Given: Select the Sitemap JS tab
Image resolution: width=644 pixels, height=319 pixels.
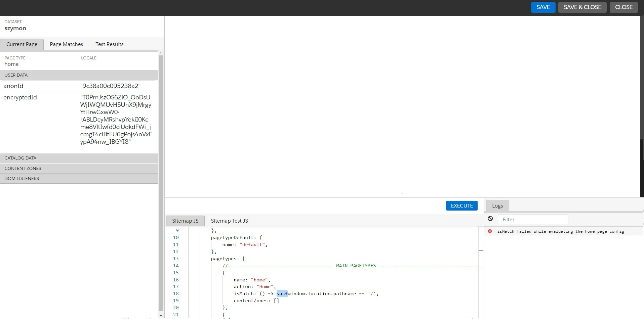Looking at the screenshot, I should click(185, 221).
